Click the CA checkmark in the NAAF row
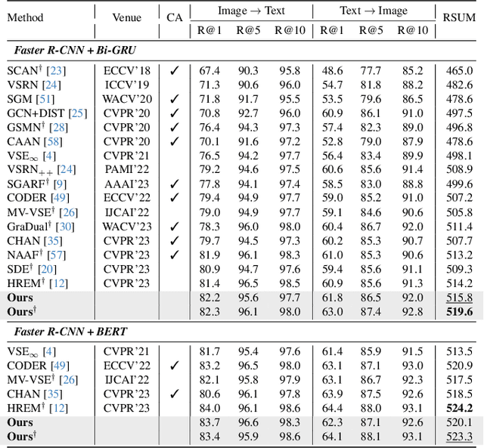The height and width of the screenshot is (448, 484). click(x=174, y=255)
